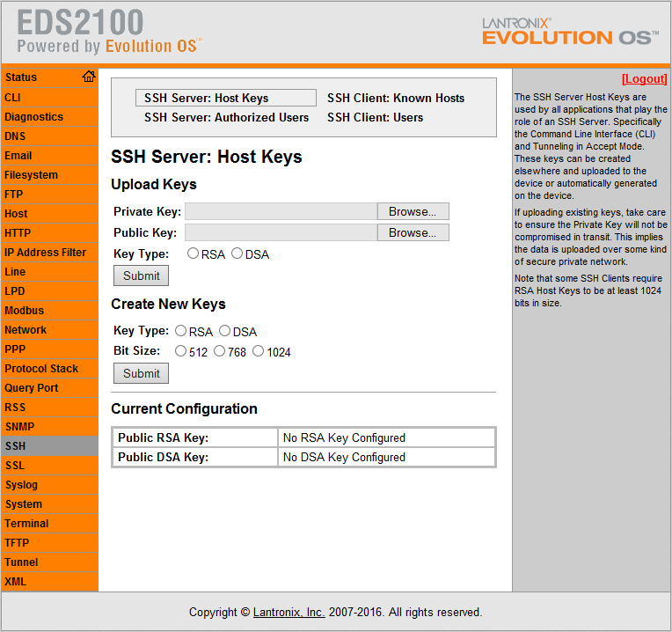The image size is (672, 632).
Task: Select 1024 bit size
Action: [x=258, y=351]
